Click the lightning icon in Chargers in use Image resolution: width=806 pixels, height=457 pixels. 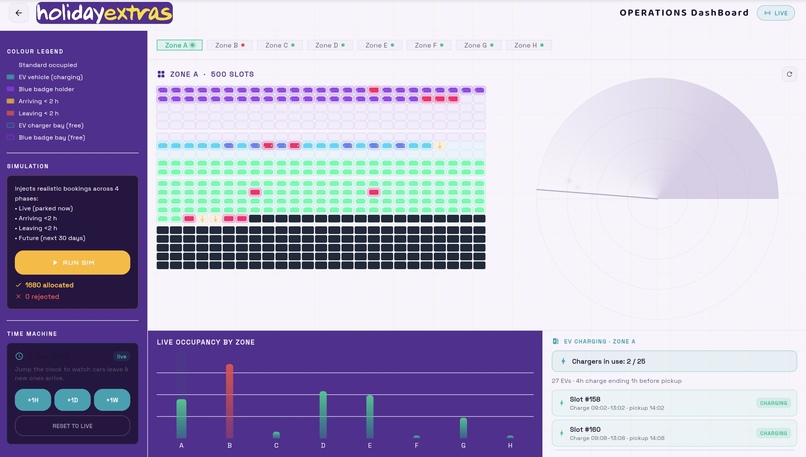click(x=563, y=361)
